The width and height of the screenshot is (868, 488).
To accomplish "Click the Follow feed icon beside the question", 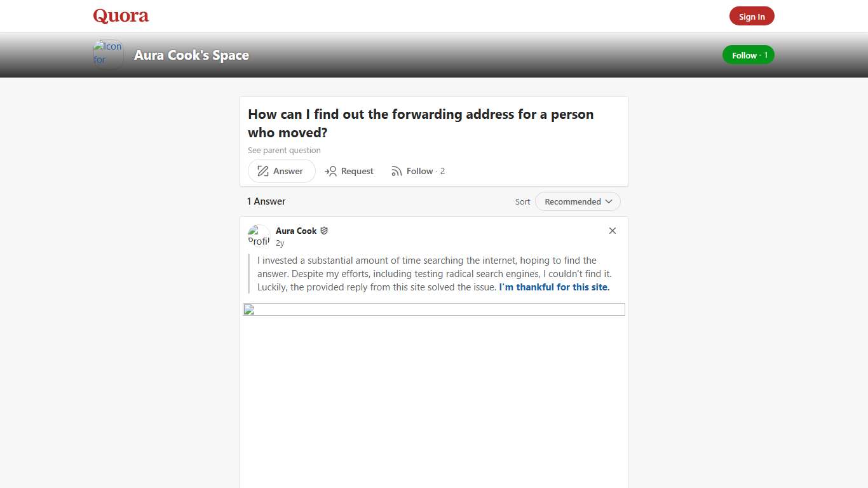I will (x=397, y=171).
